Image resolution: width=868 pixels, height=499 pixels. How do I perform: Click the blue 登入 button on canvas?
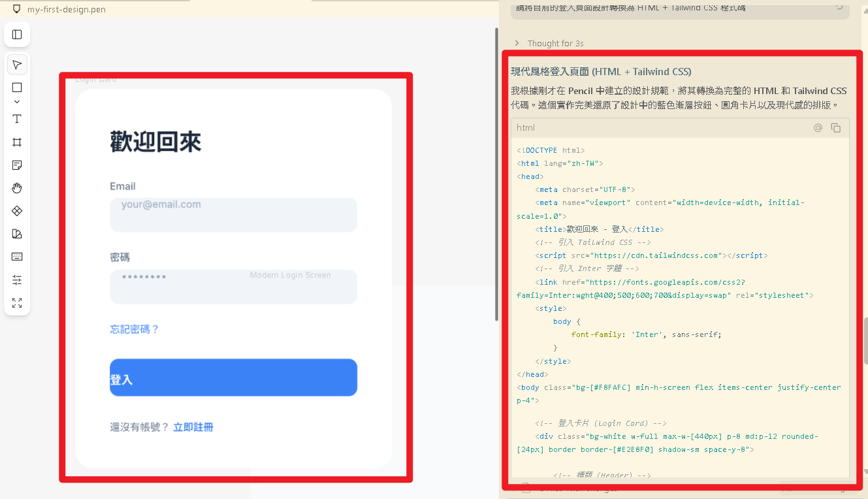(x=233, y=378)
